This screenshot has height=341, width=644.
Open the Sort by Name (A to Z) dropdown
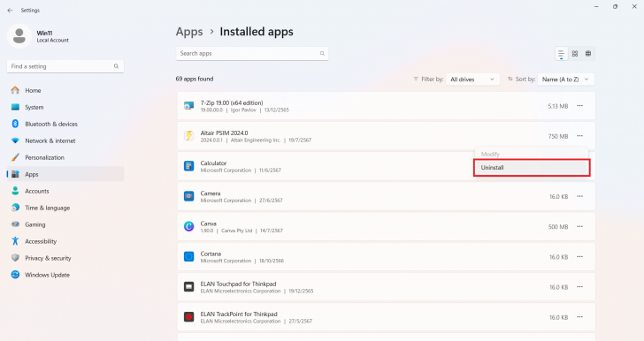point(566,80)
